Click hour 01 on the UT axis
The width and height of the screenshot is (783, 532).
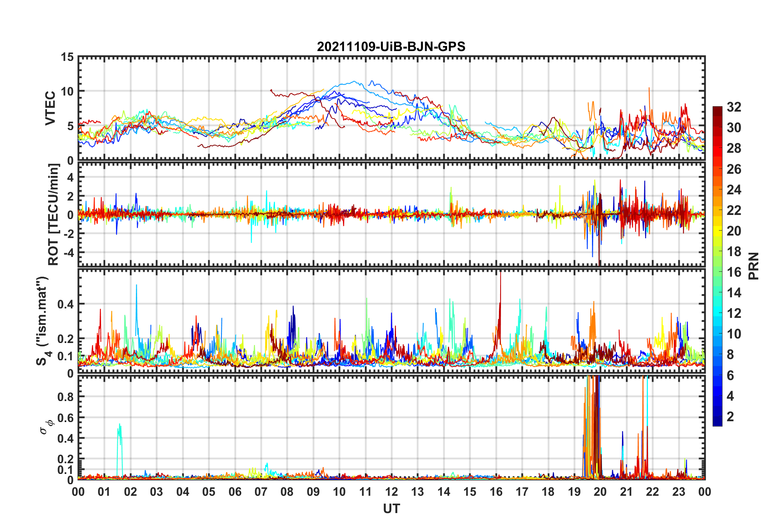104,492
